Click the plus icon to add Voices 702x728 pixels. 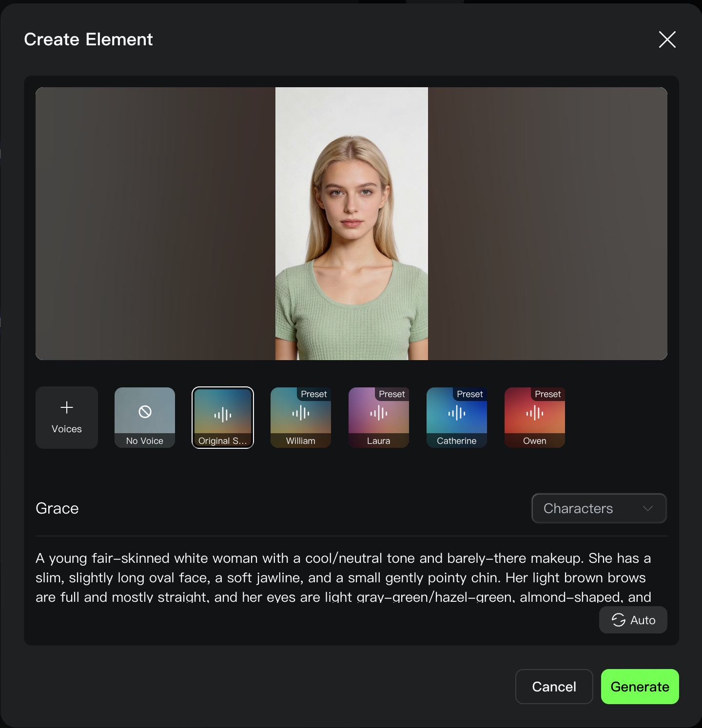tap(67, 407)
